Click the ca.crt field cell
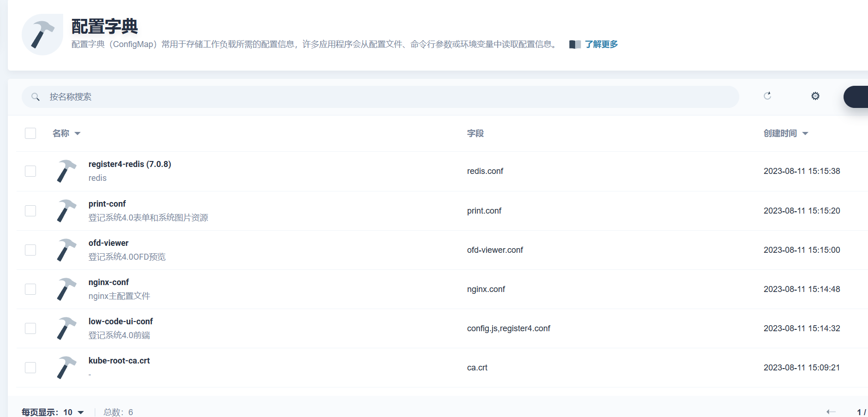The width and height of the screenshot is (868, 417). click(x=477, y=368)
